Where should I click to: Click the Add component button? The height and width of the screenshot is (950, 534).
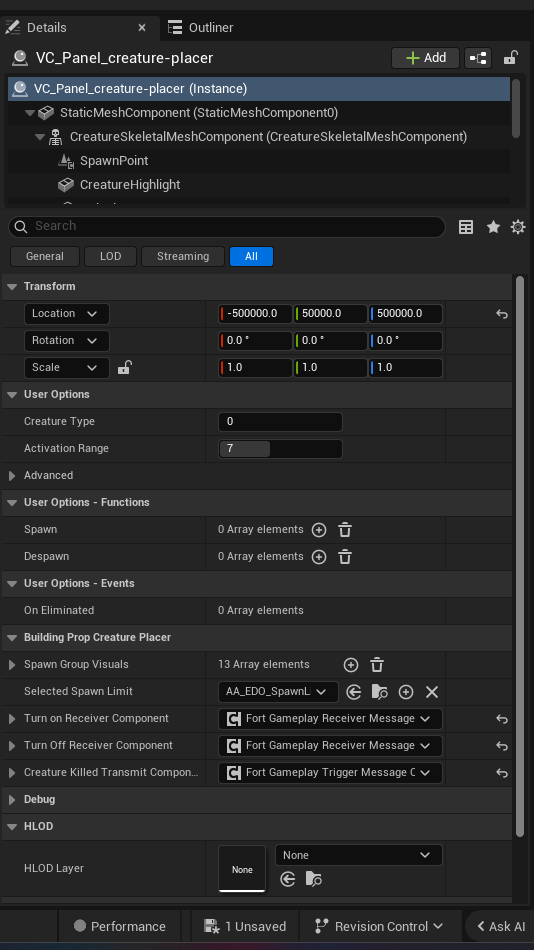426,58
